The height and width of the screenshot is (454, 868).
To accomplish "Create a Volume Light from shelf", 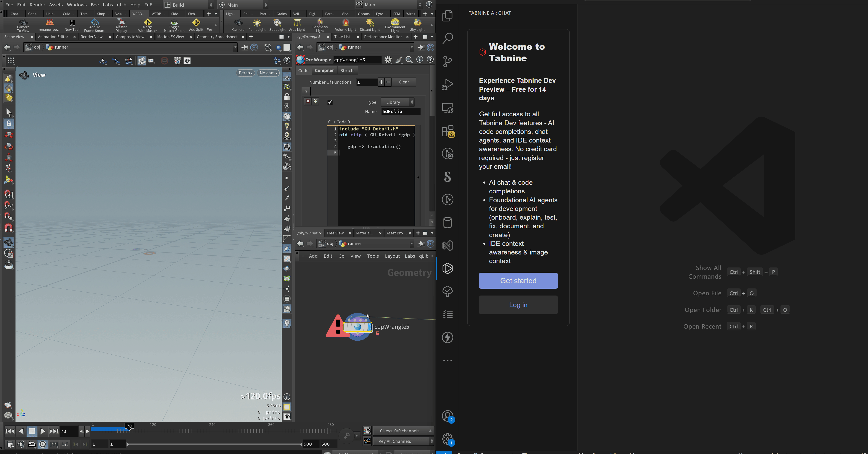I will coord(345,25).
